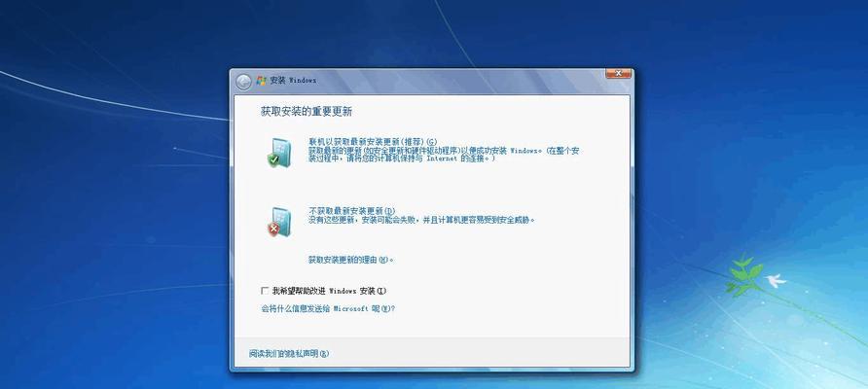This screenshot has width=868, height=389.
Task: Open 获取安装更新的理由 link
Action: [349, 260]
